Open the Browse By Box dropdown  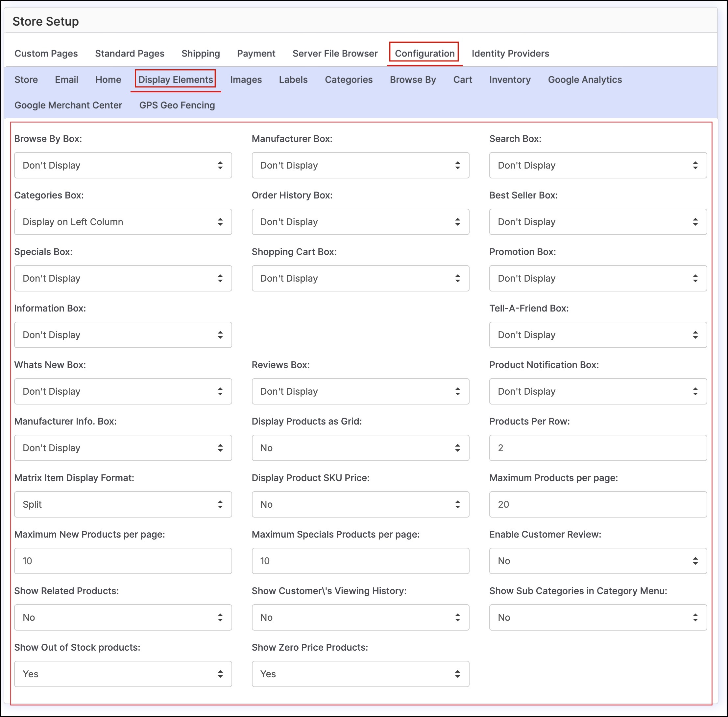[x=123, y=165]
